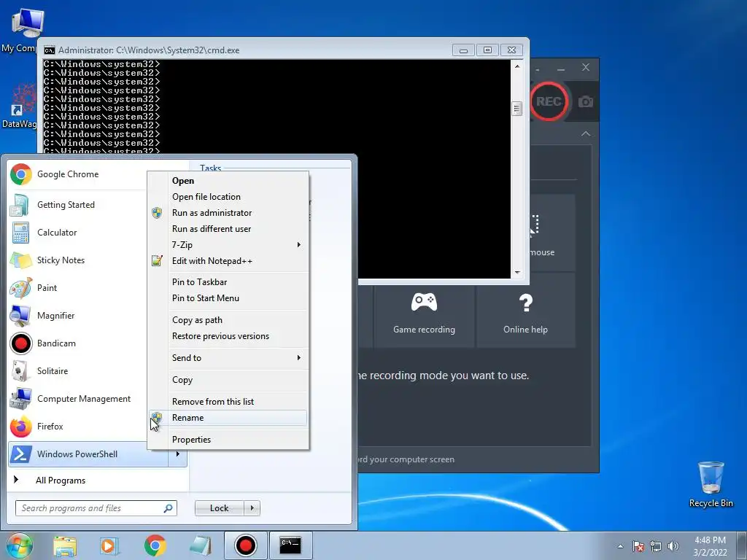
Task: Click Copy in the context menu
Action: point(228,379)
